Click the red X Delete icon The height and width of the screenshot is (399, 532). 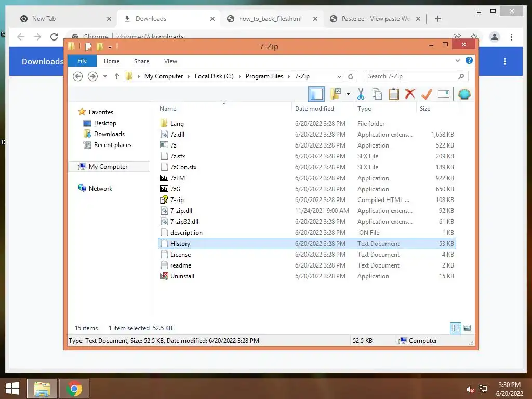[x=410, y=94]
